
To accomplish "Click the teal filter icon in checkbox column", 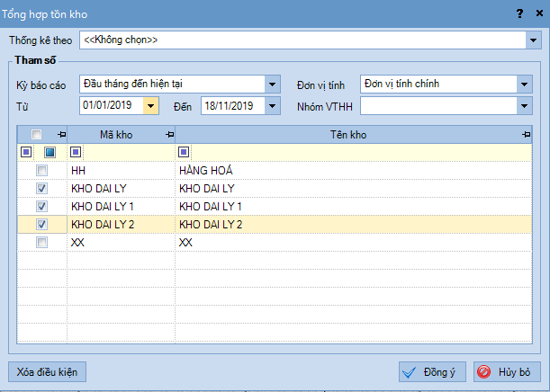I will 50,152.
